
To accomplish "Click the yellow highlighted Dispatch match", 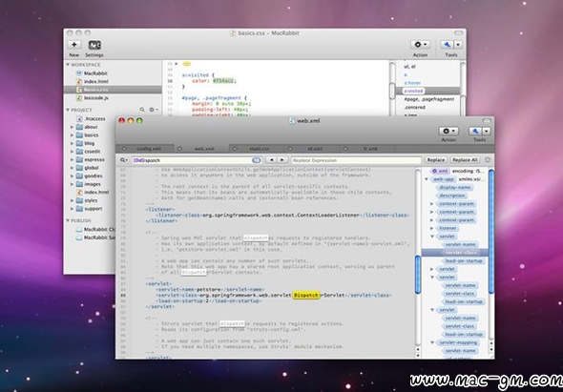I will click(305, 295).
